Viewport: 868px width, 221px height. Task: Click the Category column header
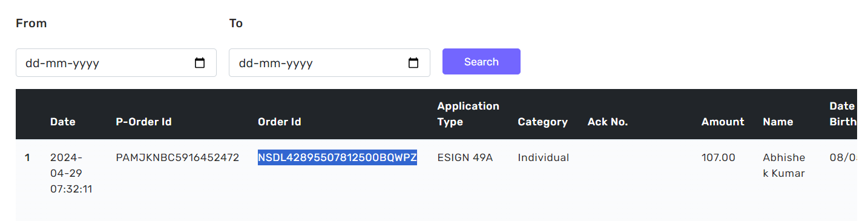click(x=542, y=122)
